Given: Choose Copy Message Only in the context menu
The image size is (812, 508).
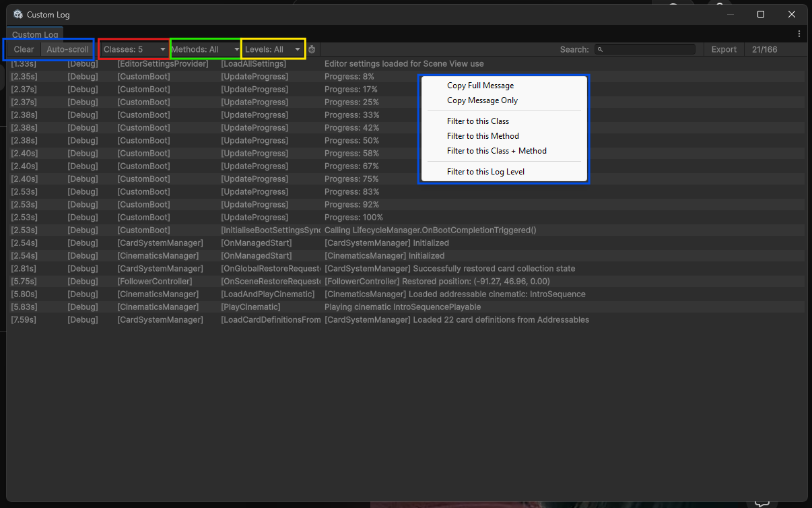Looking at the screenshot, I should click(x=482, y=100).
